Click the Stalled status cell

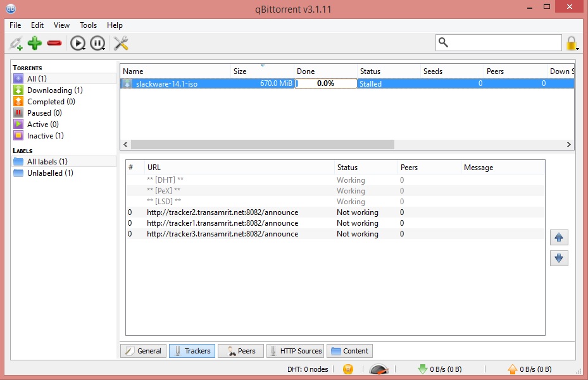coord(389,83)
